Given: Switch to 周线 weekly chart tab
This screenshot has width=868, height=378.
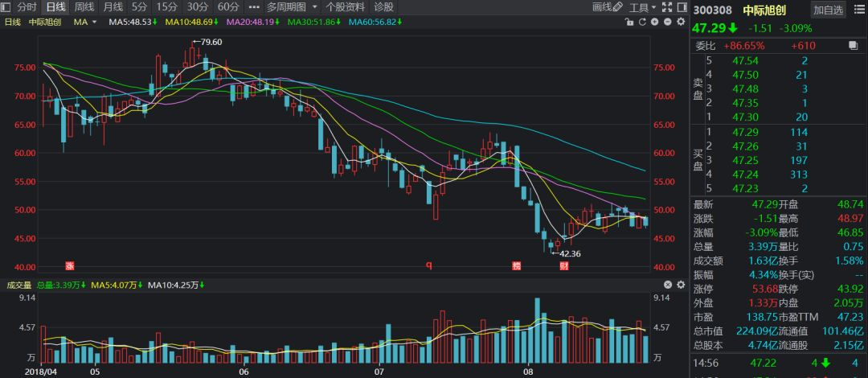Looking at the screenshot, I should tap(84, 7).
